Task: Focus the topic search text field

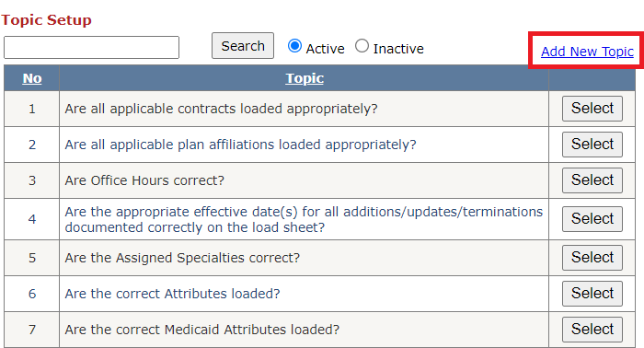Action: (92, 47)
